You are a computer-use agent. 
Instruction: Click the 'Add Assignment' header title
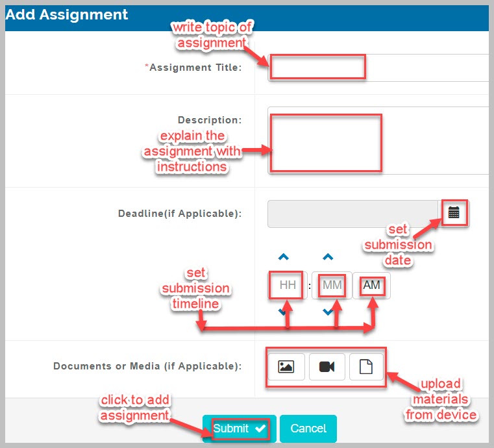[x=66, y=14]
